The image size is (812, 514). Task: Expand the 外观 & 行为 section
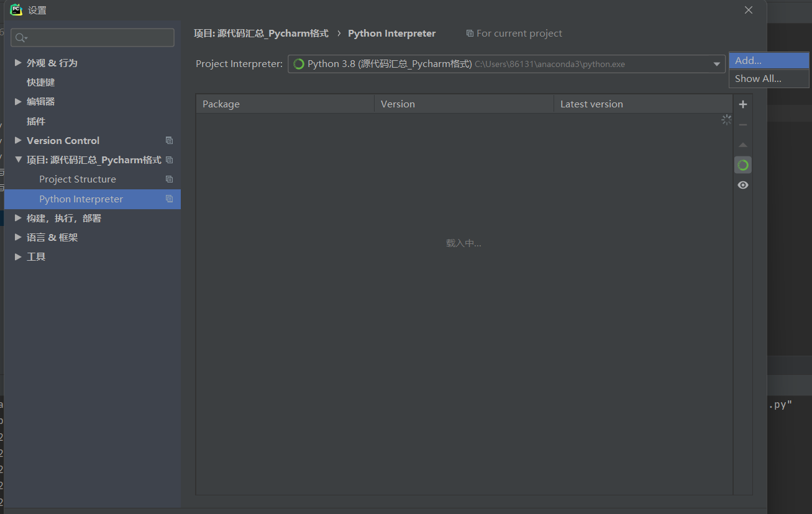(x=18, y=63)
